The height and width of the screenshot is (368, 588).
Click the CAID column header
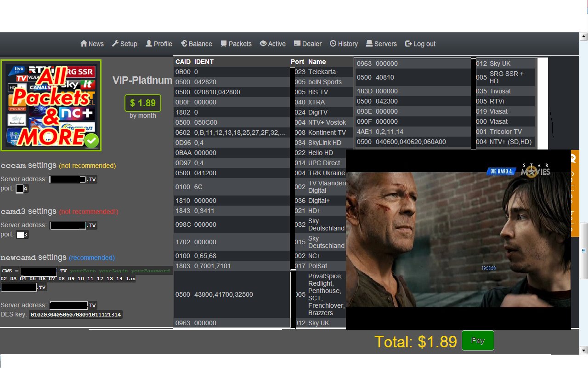tap(183, 62)
